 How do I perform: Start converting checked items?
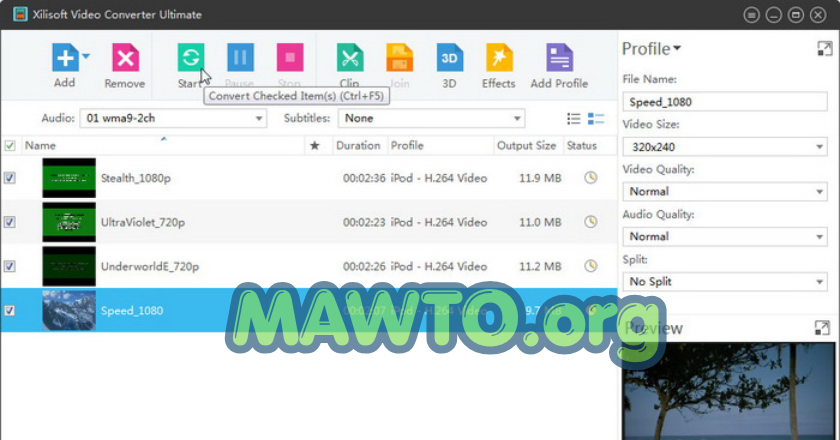coord(191,57)
